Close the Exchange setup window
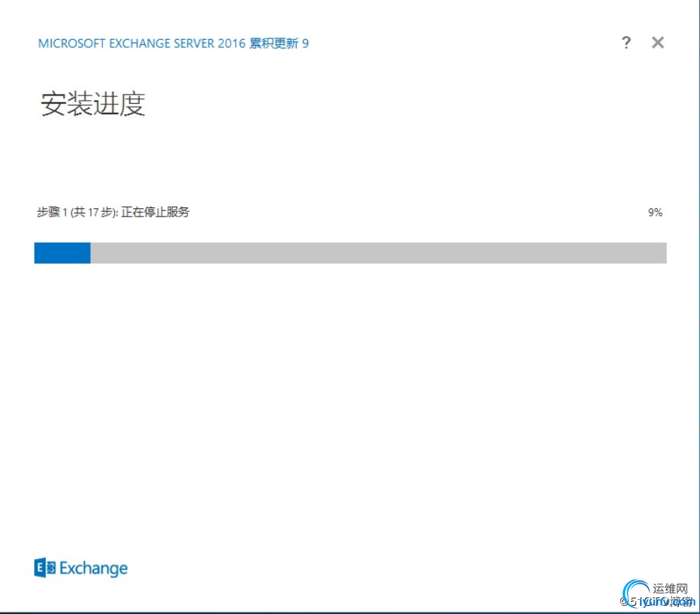The width and height of the screenshot is (700, 614). (658, 43)
